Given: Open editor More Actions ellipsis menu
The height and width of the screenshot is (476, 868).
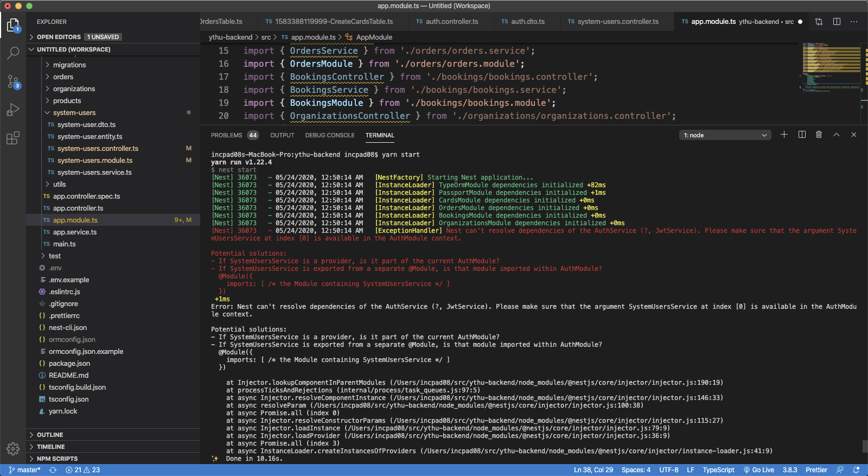Looking at the screenshot, I should pos(854,22).
